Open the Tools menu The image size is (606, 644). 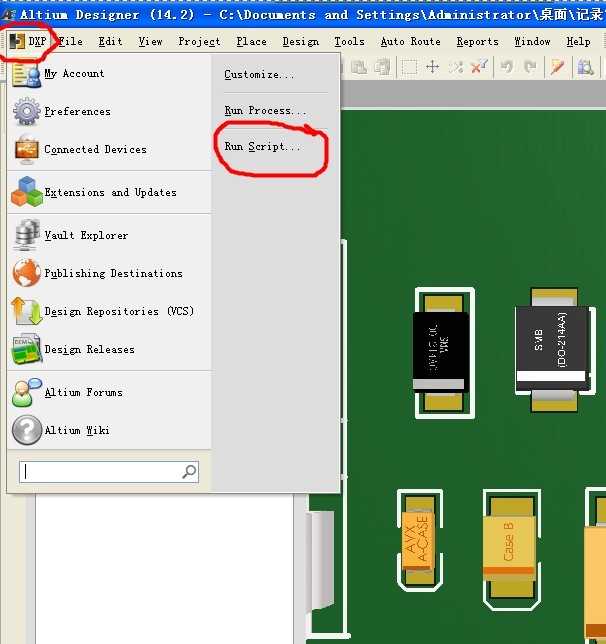click(x=349, y=41)
